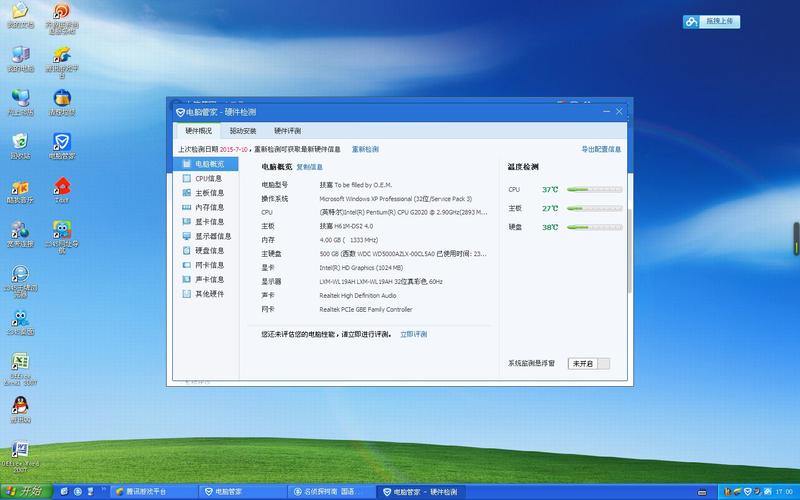Screen dimensions: 800x500
Task: Select 硬盘信息 in the sidebar
Action: click(x=205, y=251)
